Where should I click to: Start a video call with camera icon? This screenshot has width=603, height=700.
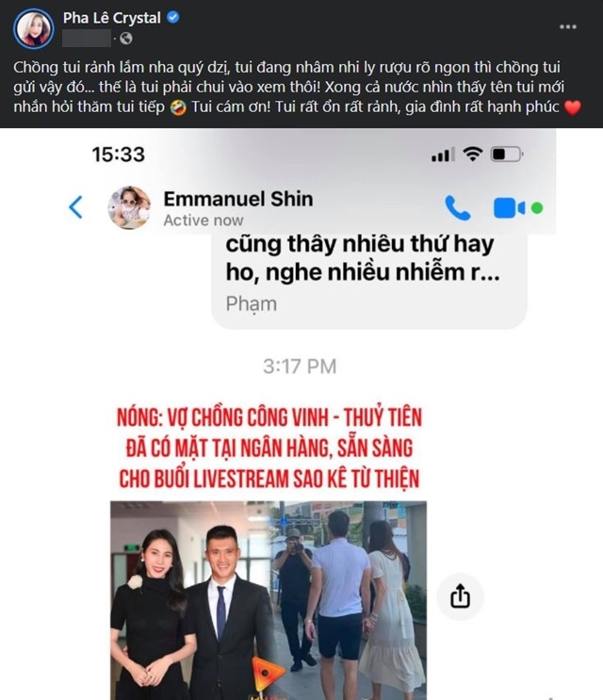tap(509, 208)
